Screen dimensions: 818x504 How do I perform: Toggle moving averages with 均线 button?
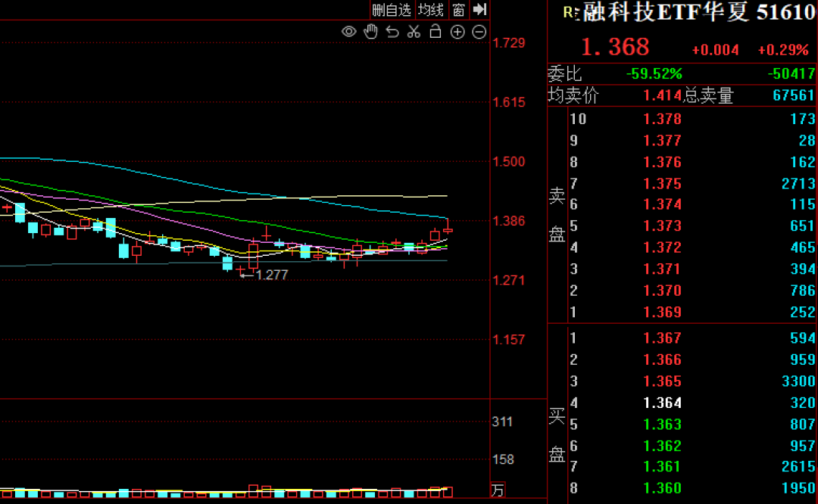429,11
